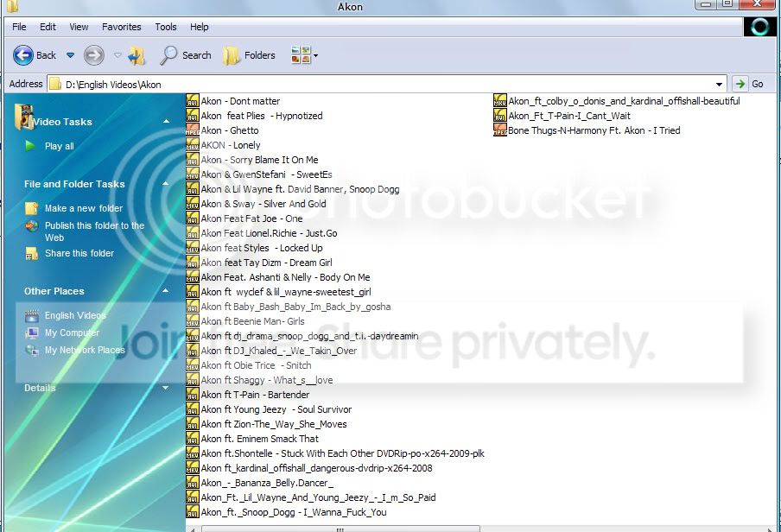Image resolution: width=781 pixels, height=532 pixels.
Task: Click the My Network Places icon
Action: click(x=32, y=350)
